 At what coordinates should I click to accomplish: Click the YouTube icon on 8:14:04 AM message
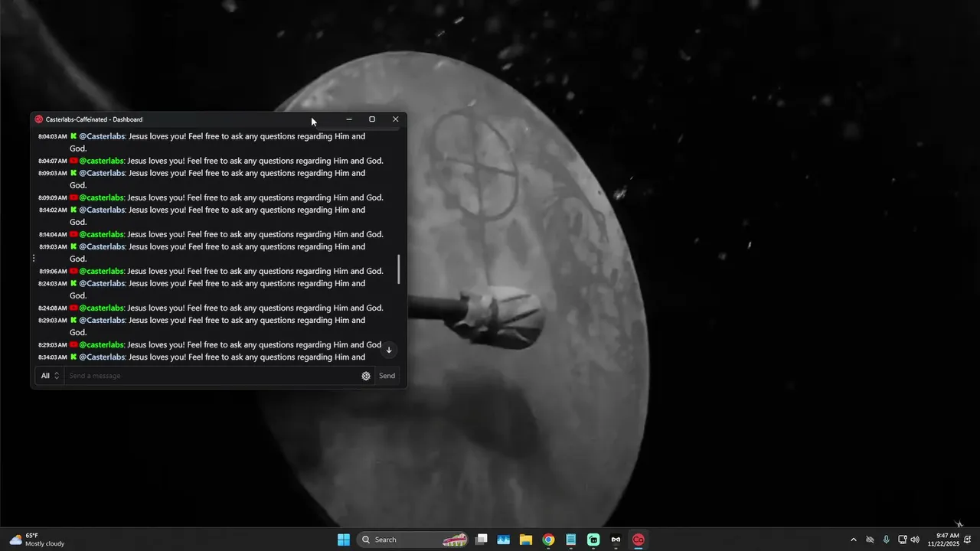(x=73, y=234)
